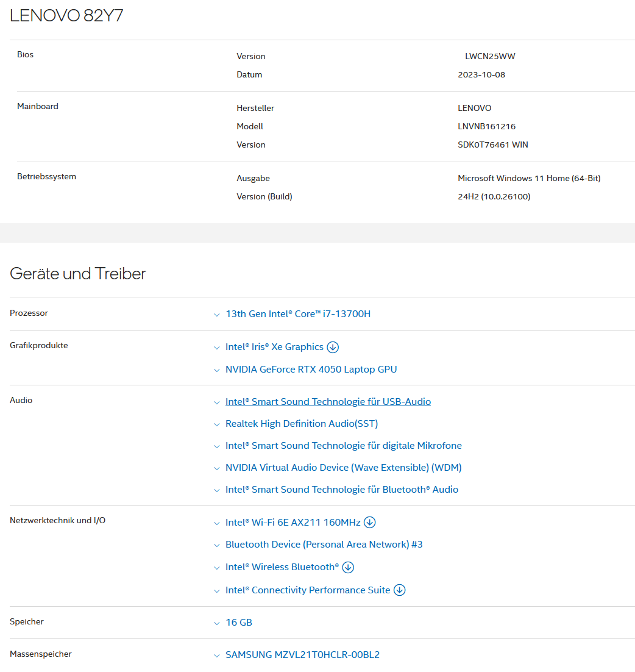Open the 16 GB memory link

(239, 622)
